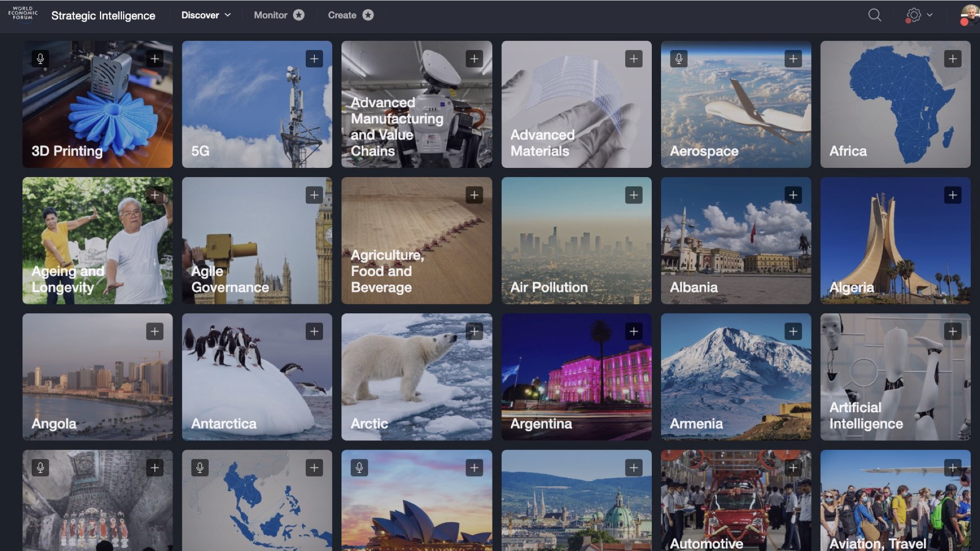980x551 pixels.
Task: Add Aviation, Travel card via plus icon
Action: 953,467
